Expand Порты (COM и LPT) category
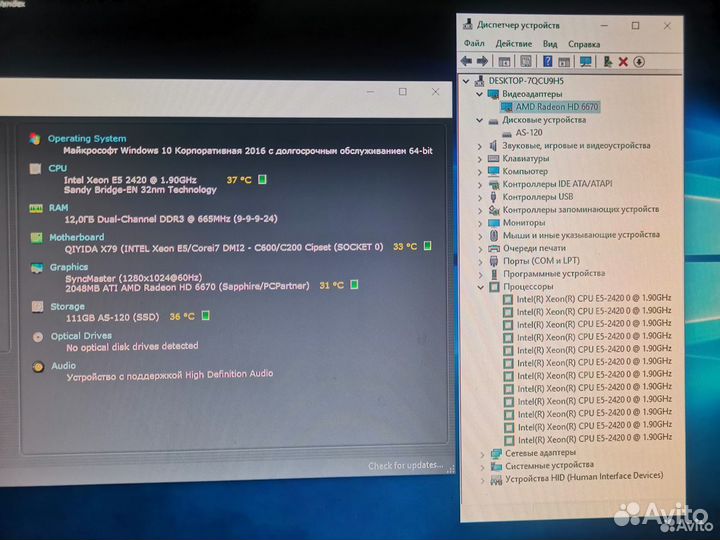The image size is (720, 540). coord(480,262)
